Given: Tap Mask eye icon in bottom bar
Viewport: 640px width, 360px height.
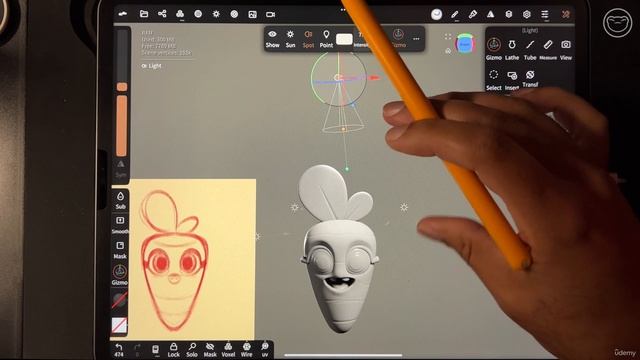Looking at the screenshot, I should click(210, 350).
